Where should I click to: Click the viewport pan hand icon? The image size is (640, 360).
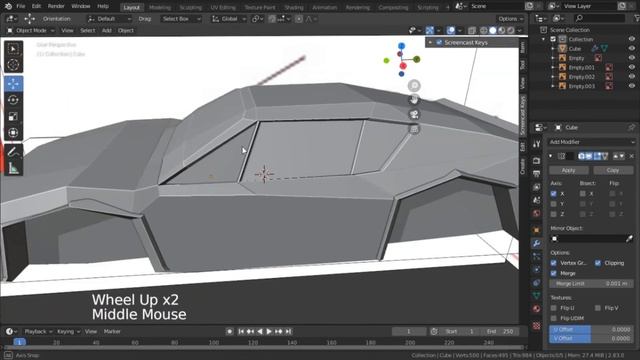[x=414, y=100]
